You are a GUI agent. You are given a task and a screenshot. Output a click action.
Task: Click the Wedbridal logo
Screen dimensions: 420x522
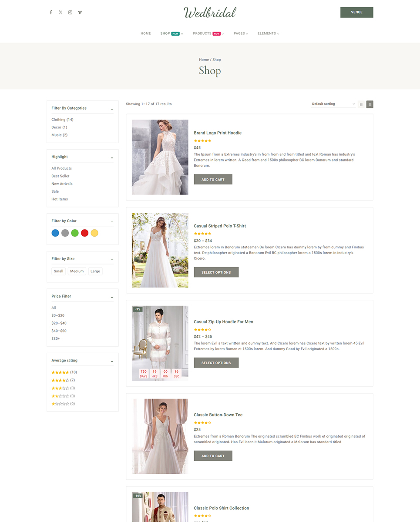pyautogui.click(x=210, y=13)
